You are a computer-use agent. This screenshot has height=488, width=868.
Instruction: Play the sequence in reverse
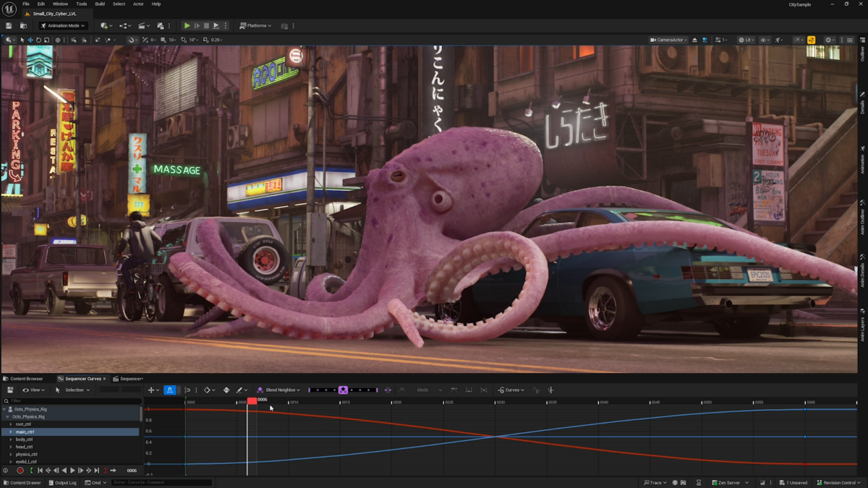tap(64, 471)
